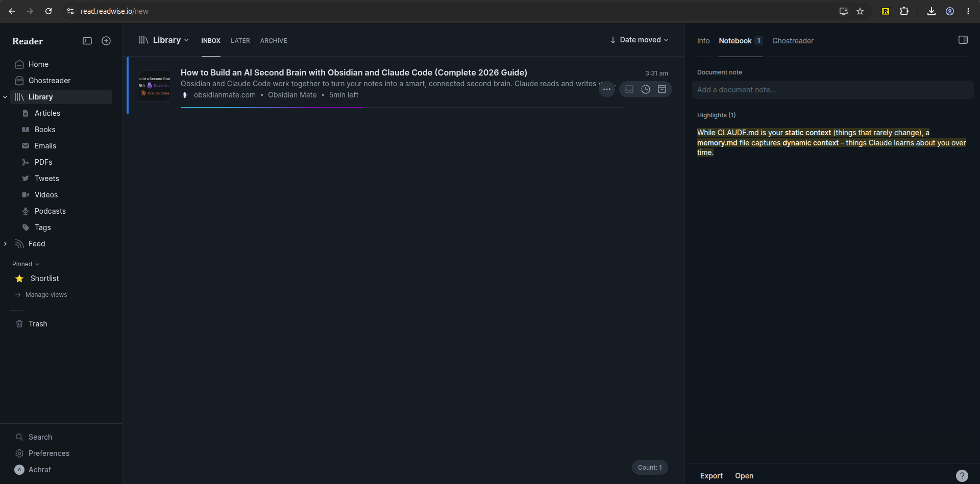Click the Open button

pyautogui.click(x=744, y=476)
